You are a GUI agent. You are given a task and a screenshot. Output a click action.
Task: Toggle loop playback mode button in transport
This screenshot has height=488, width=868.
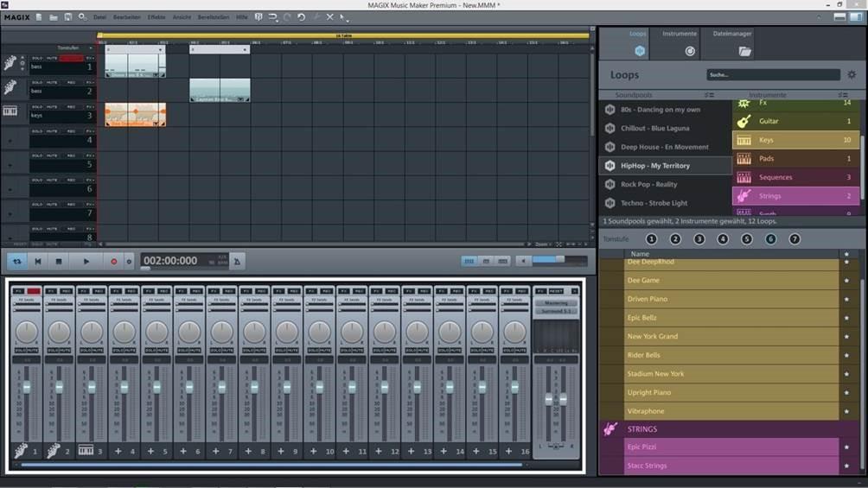point(17,261)
